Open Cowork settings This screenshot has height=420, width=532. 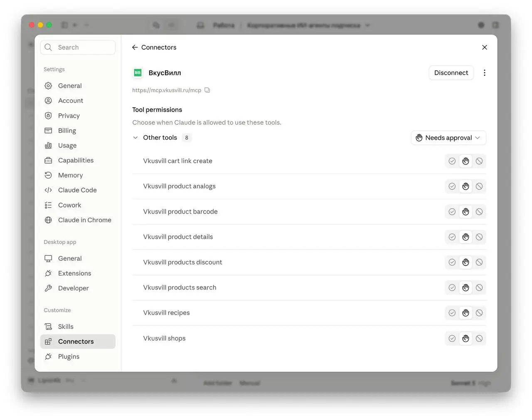pyautogui.click(x=78, y=205)
